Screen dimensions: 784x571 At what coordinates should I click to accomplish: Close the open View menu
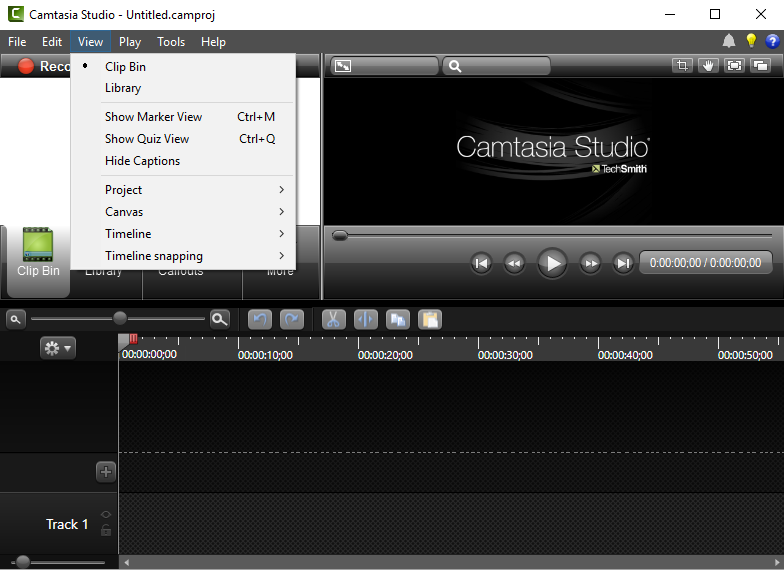[90, 42]
